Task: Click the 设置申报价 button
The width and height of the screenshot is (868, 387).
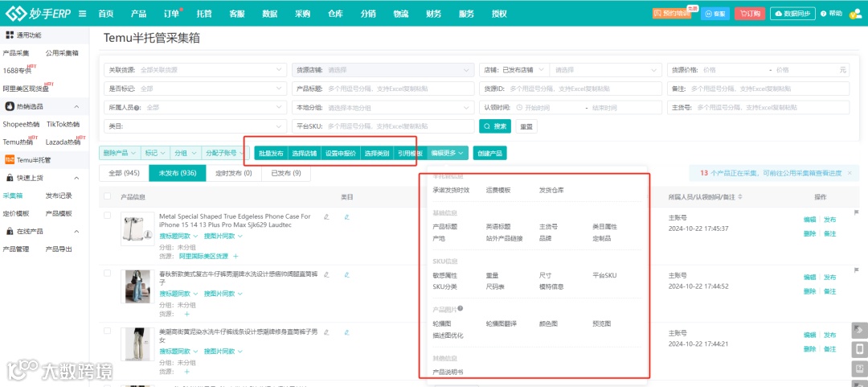Action: [x=341, y=153]
